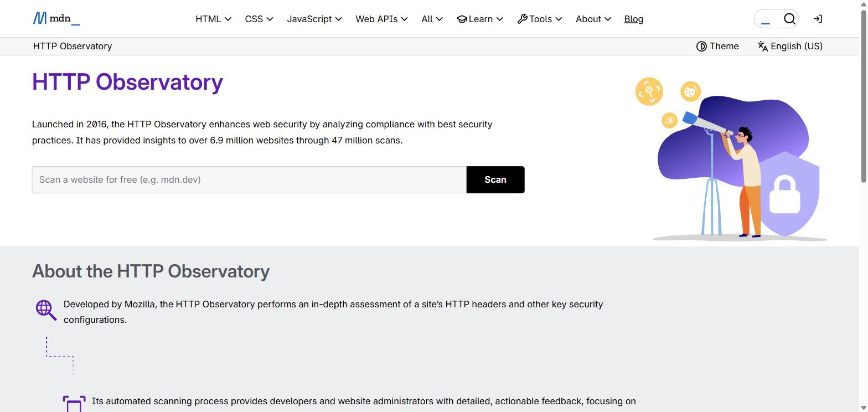Open the Web APIs menu
This screenshot has height=412, width=868.
[x=381, y=19]
